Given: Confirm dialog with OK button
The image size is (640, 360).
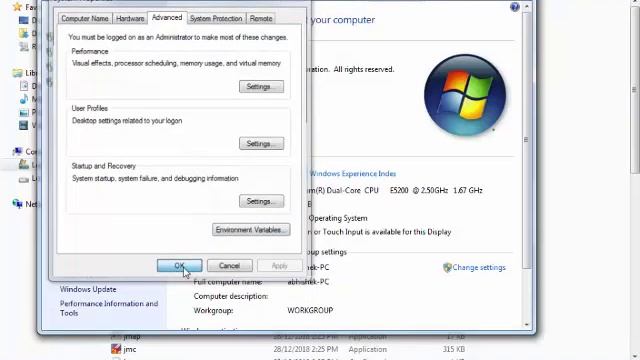Looking at the screenshot, I should [179, 266].
